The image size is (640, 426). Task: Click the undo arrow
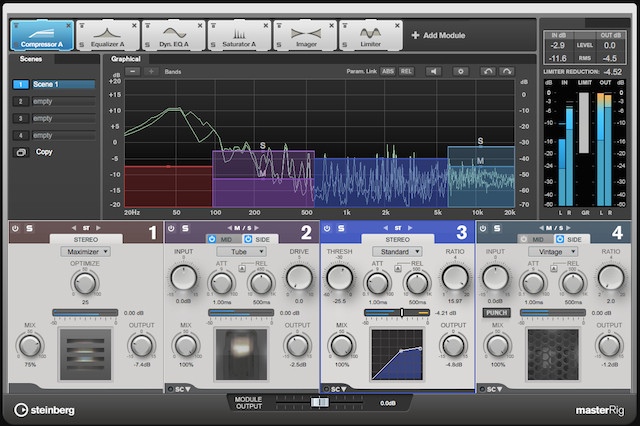(x=488, y=71)
